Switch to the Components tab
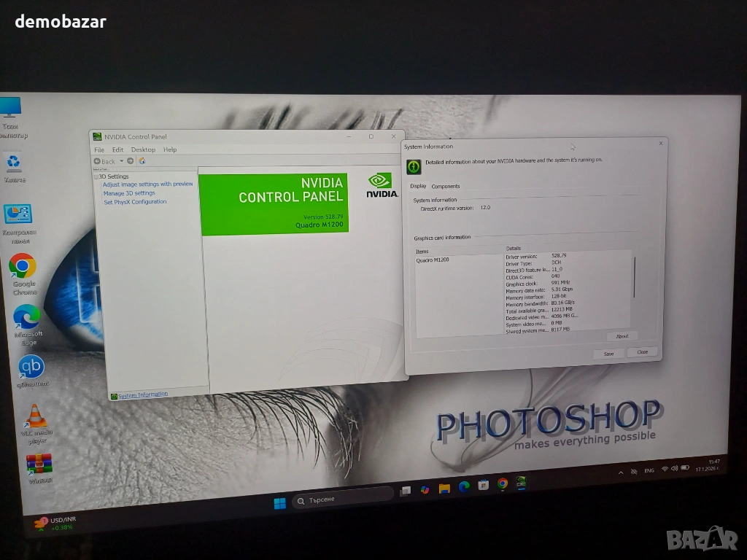The height and width of the screenshot is (560, 747). pos(446,187)
